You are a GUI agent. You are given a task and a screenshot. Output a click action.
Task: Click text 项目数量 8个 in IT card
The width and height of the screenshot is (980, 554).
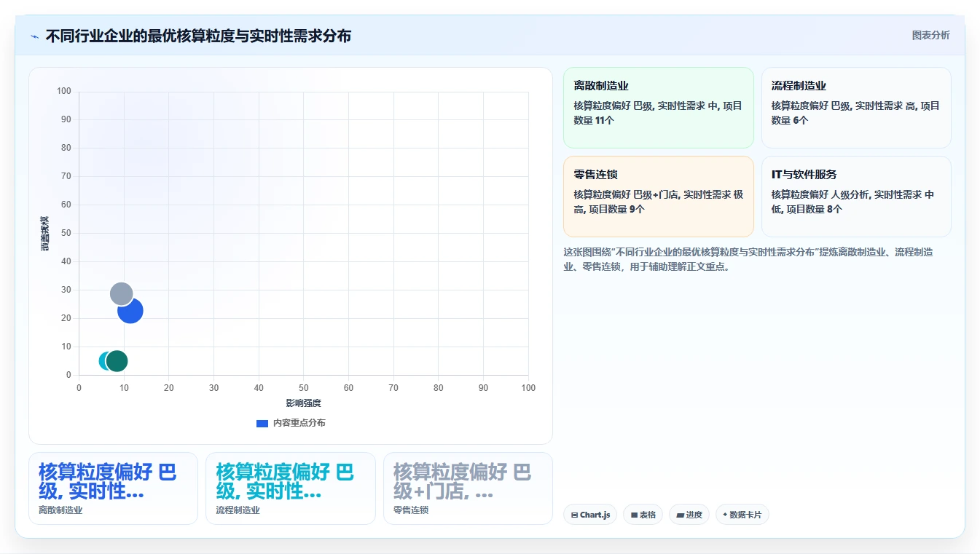point(814,209)
